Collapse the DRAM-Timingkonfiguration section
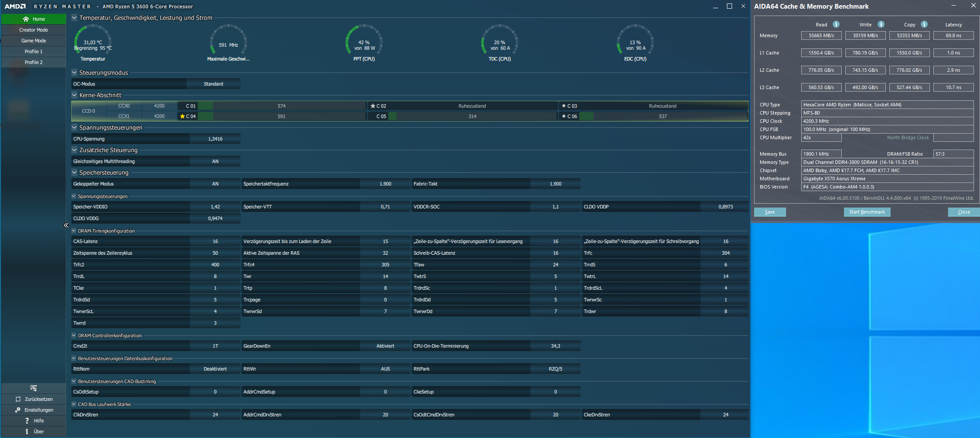The width and height of the screenshot is (980, 438). tap(74, 231)
